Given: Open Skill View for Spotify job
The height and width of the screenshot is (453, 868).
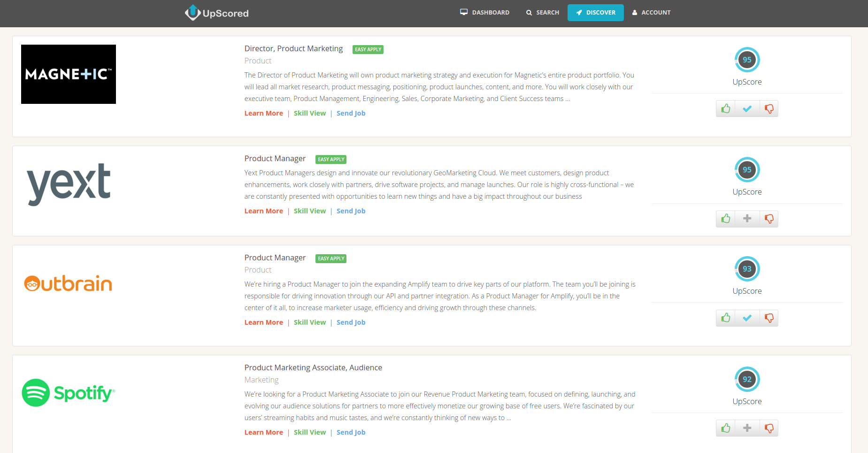Looking at the screenshot, I should [310, 432].
